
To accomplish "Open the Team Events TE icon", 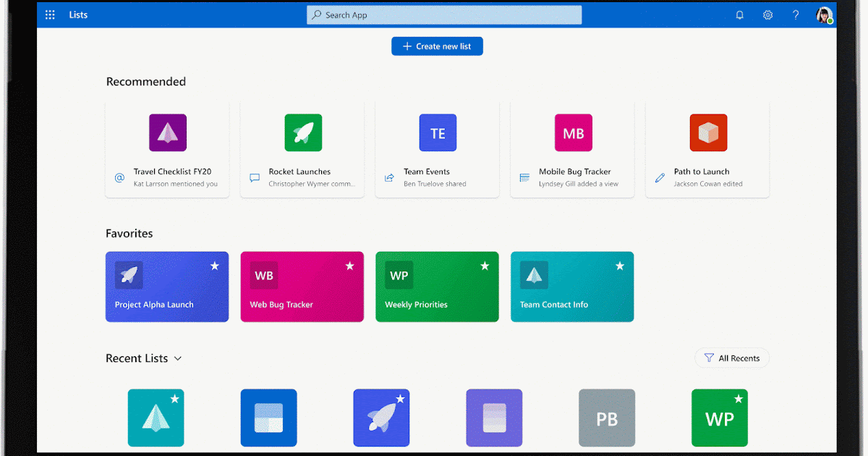I will point(438,132).
